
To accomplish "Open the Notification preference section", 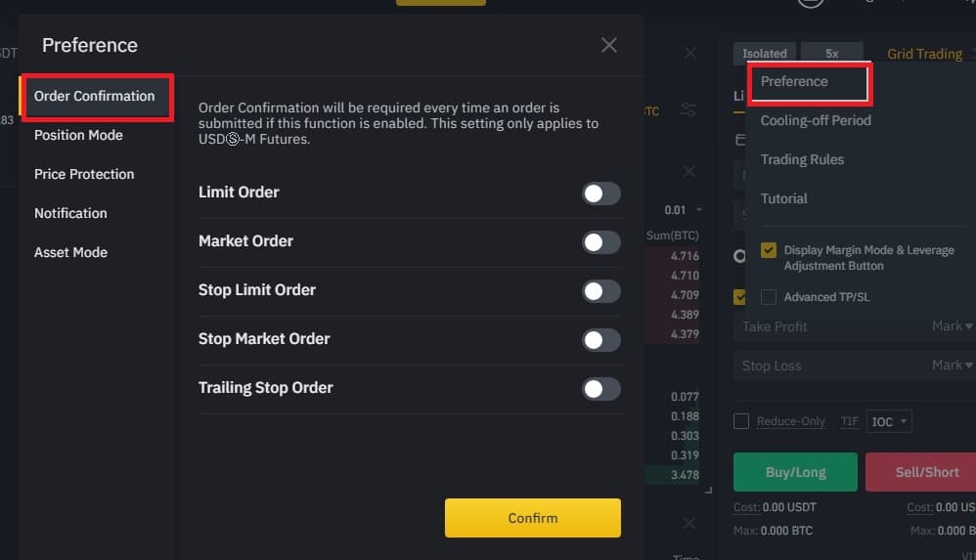I will pos(70,213).
